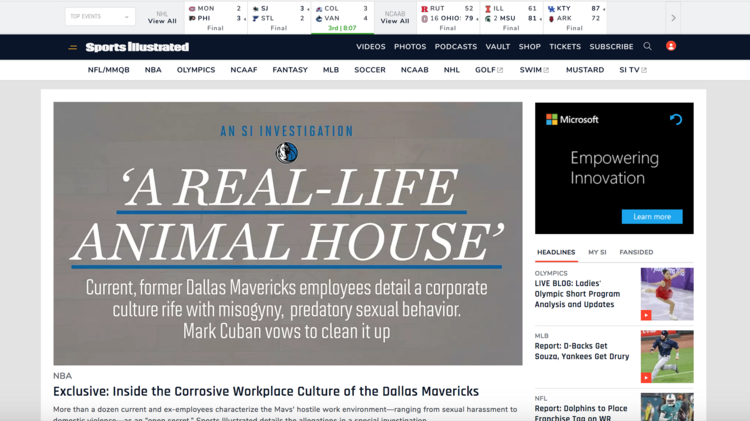Screen dimensions: 750x421
Task: Open Dolphins Franchise Tag report headline
Action: 581,413
